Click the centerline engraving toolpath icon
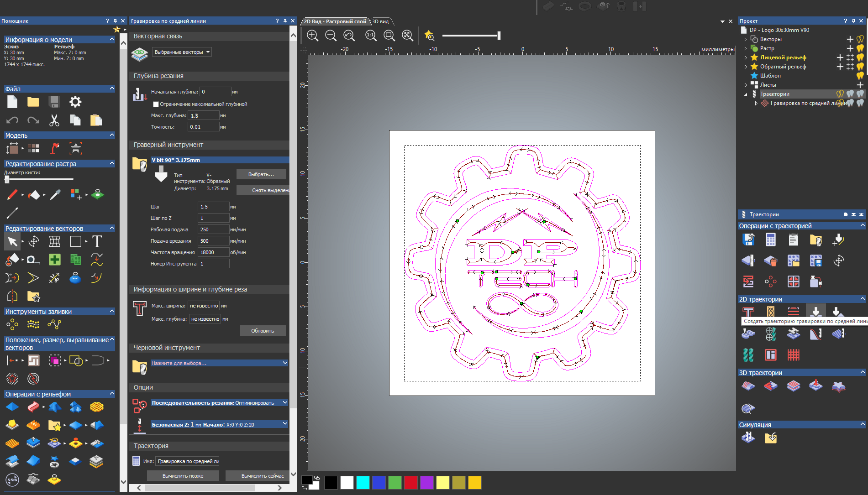Viewport: 868px width, 495px height. point(815,312)
